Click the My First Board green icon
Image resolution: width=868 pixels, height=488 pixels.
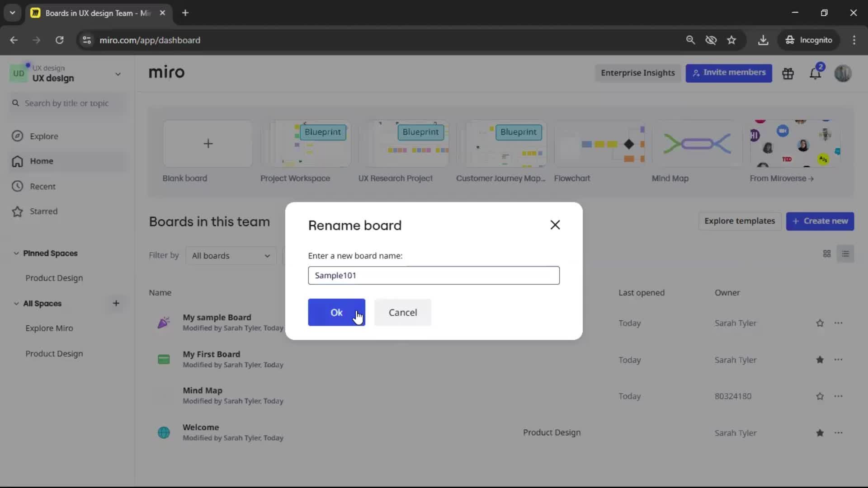click(164, 360)
